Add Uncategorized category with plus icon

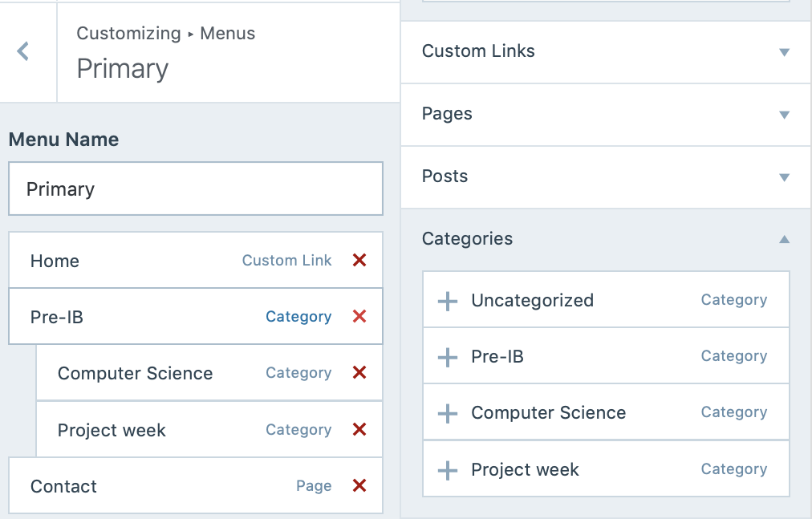coord(447,301)
